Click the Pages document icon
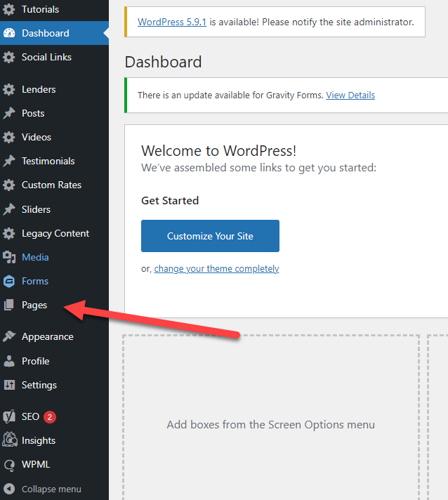Viewport: 448px width, 500px height. [x=9, y=305]
